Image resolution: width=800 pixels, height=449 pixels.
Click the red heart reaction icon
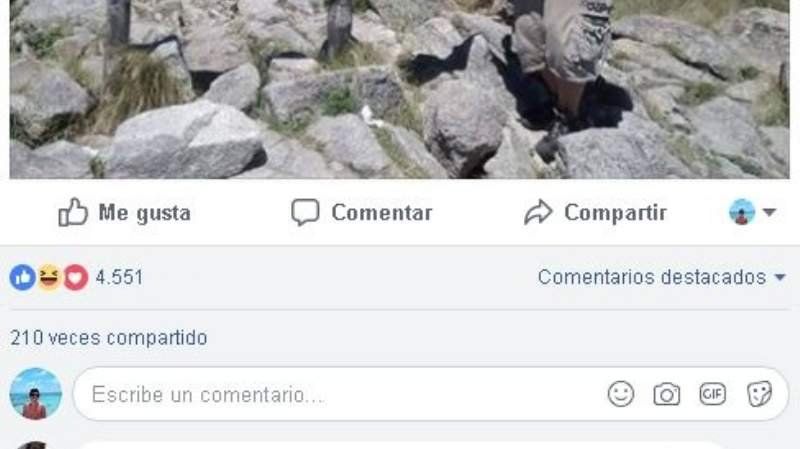(x=76, y=278)
